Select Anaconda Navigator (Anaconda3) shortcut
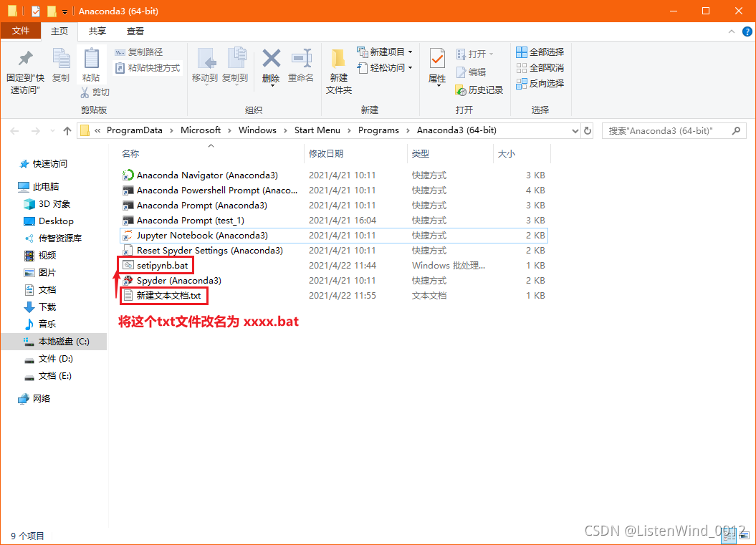Image resolution: width=756 pixels, height=545 pixels. 334,175
